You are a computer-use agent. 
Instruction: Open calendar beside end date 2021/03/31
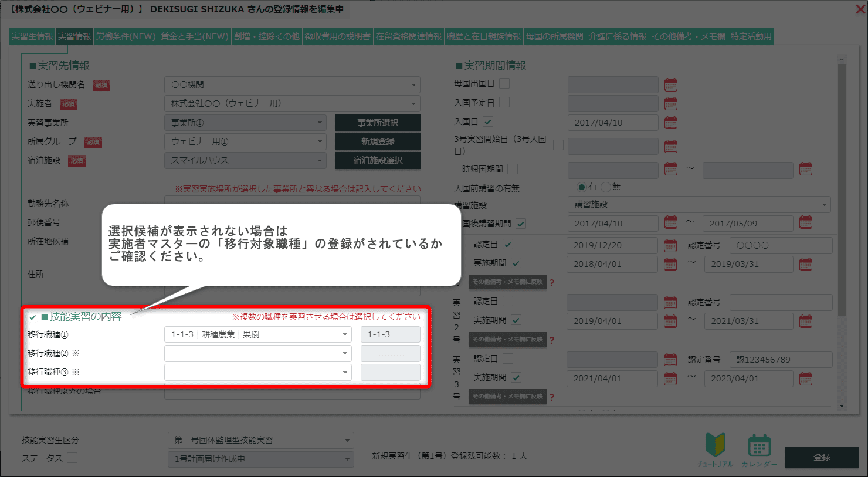pos(806,321)
